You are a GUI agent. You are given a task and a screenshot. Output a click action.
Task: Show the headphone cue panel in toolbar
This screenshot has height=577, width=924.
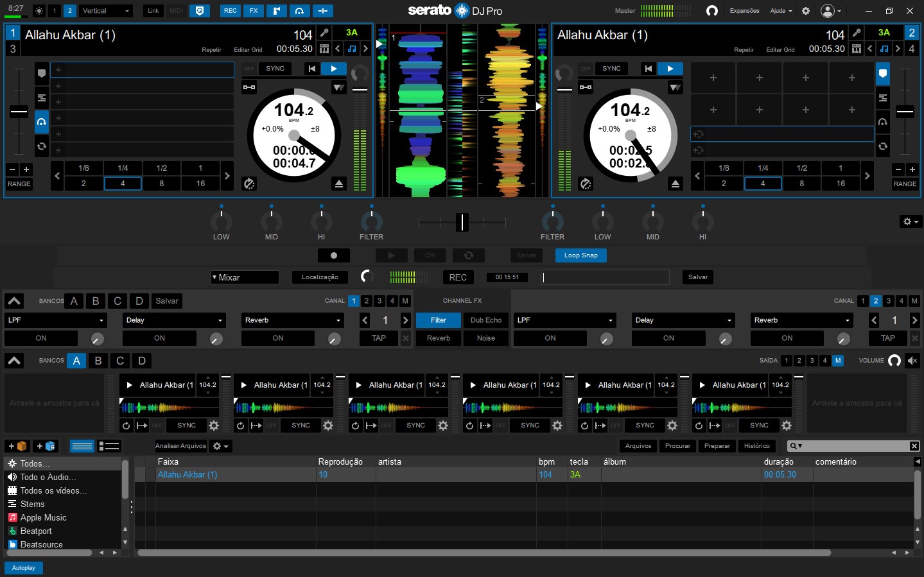[299, 11]
